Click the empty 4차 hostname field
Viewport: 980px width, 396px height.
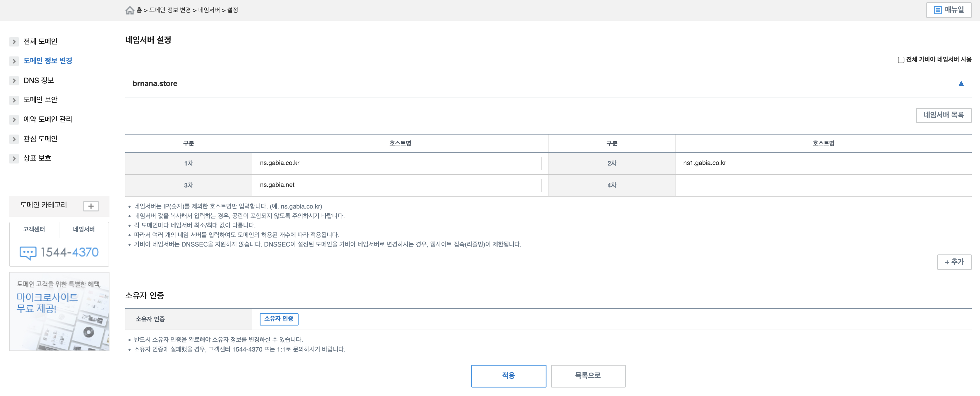tap(823, 185)
